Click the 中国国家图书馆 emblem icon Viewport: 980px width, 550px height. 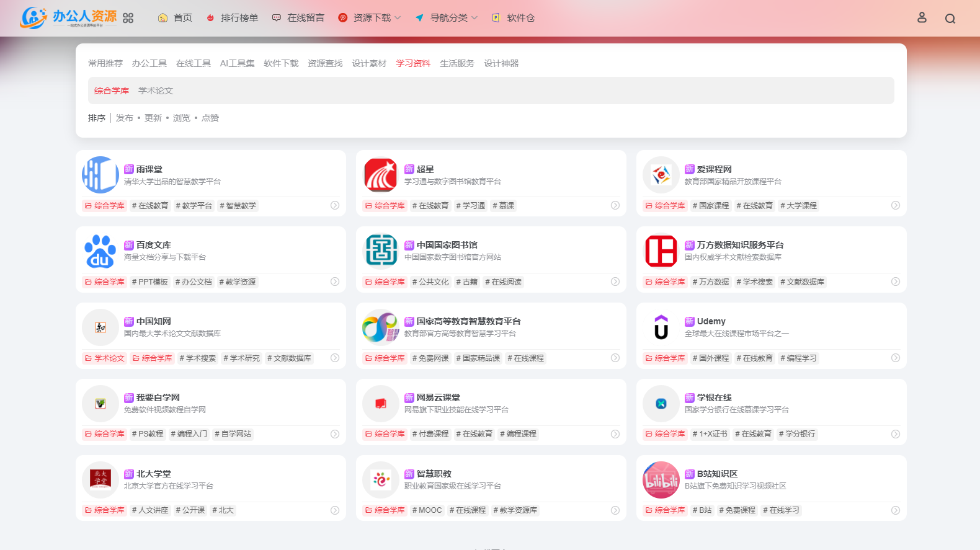pos(381,251)
